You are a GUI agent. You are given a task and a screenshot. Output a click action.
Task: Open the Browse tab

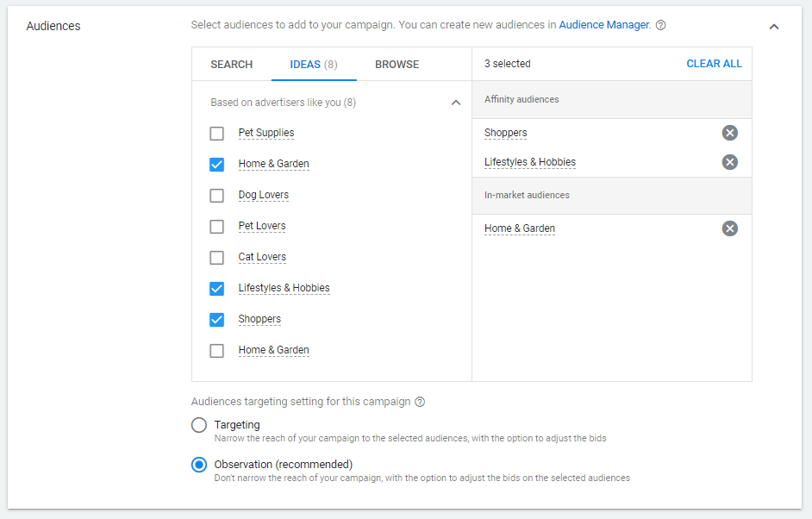397,65
